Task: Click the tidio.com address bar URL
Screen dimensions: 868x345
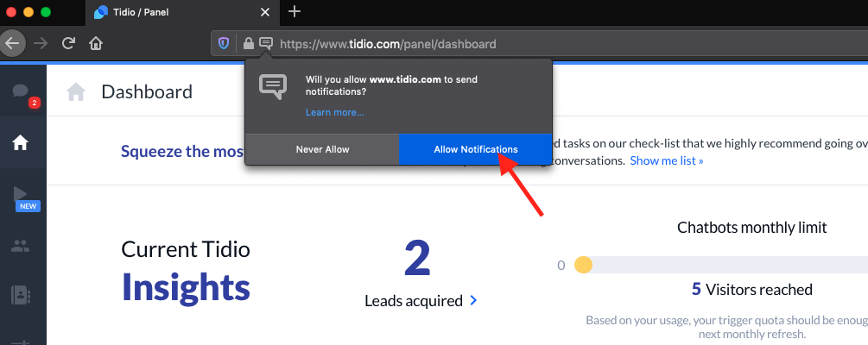Action: click(388, 44)
